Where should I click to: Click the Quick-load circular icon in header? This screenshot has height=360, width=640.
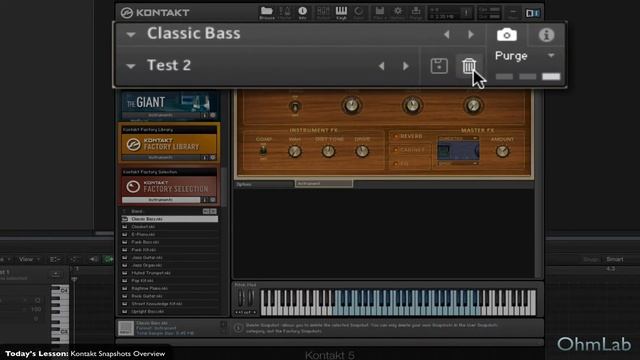[x=359, y=12]
